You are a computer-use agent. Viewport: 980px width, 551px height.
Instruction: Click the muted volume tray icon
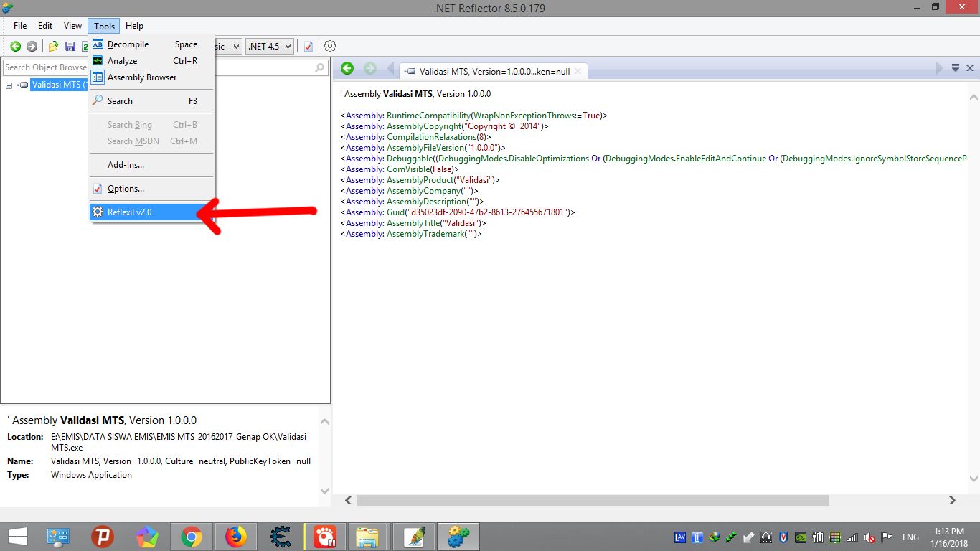click(870, 537)
